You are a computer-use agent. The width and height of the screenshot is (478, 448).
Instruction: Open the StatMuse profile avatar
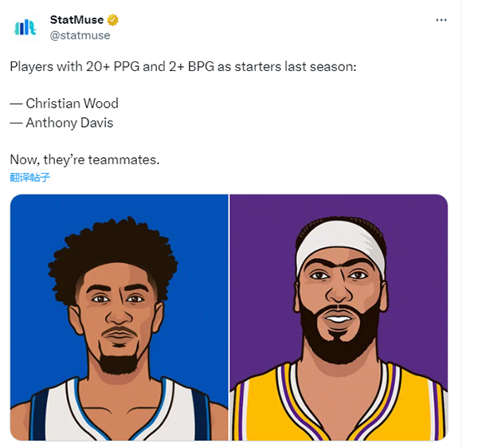tap(25, 27)
